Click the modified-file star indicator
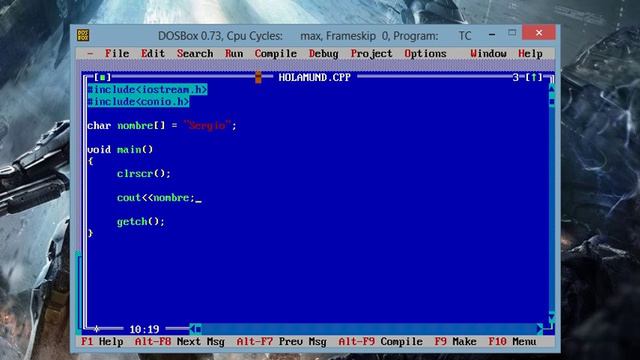640x360 pixels. pos(96,329)
